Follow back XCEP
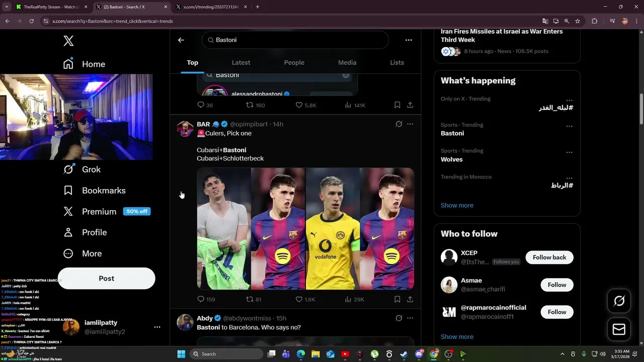Image resolution: width=644 pixels, height=362 pixels. coord(549,257)
